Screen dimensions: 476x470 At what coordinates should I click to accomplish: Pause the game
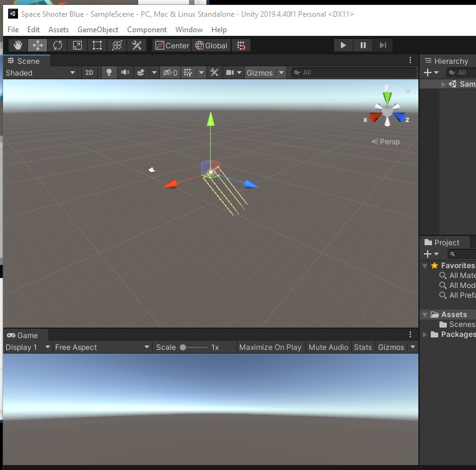[x=363, y=45]
